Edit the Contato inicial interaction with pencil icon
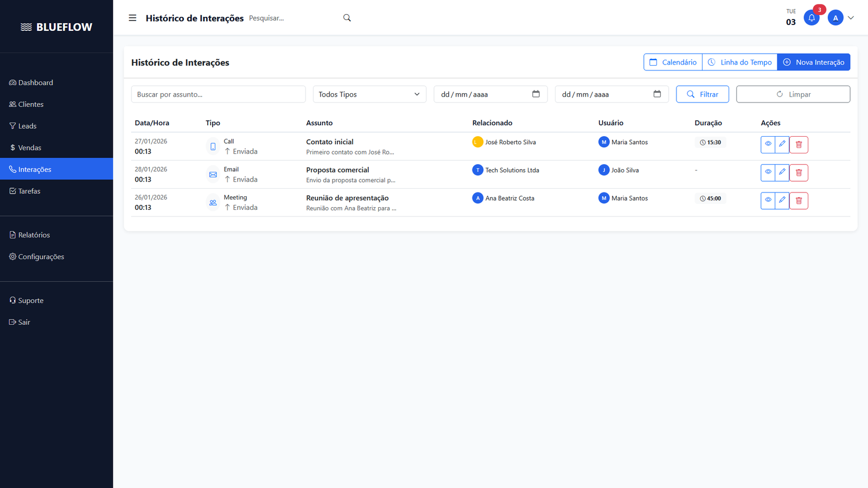 (782, 144)
